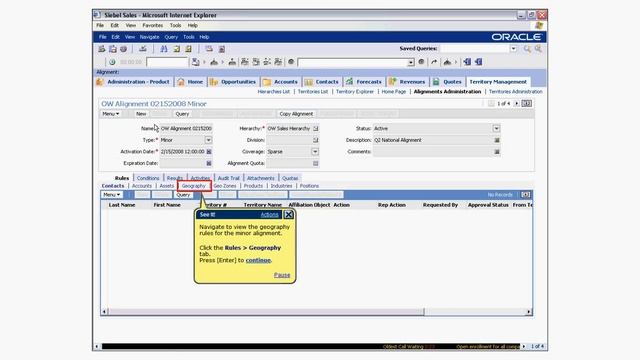Viewport: 640px width, 360px height.
Task: Click the Accounts tab folder icon
Action: 267,82
